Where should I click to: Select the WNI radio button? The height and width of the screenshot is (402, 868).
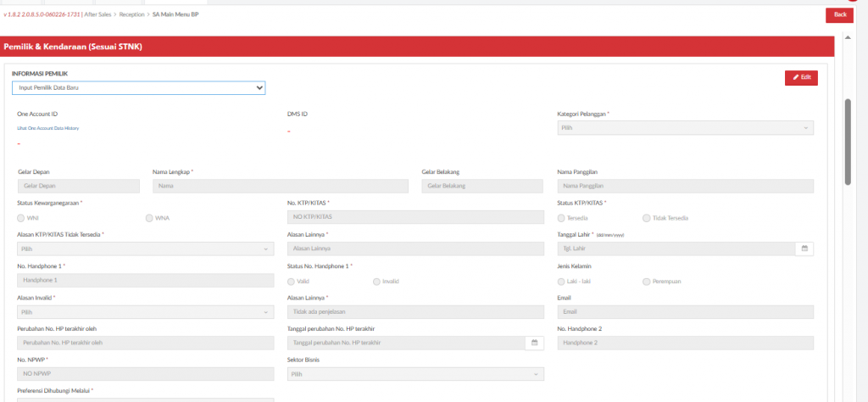click(22, 218)
